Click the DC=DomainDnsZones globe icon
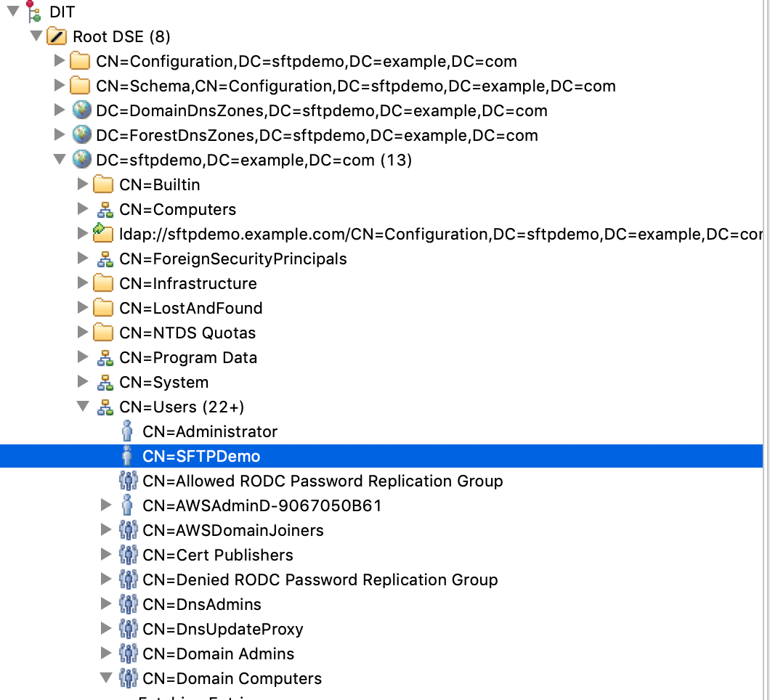Screen dimensions: 770x700 pos(81,110)
